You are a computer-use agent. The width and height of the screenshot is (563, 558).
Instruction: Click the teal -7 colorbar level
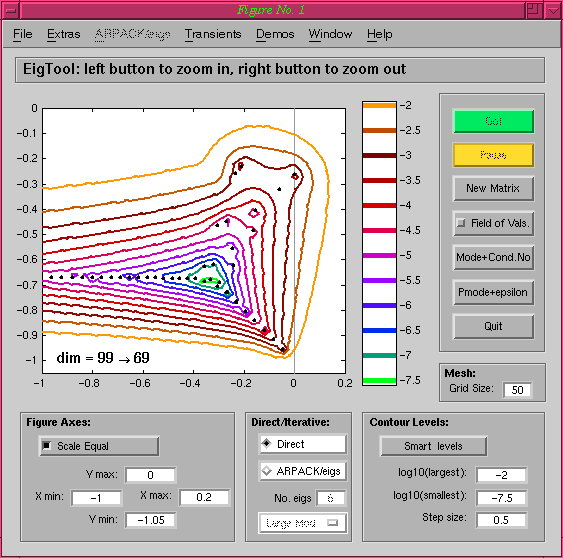pos(379,355)
